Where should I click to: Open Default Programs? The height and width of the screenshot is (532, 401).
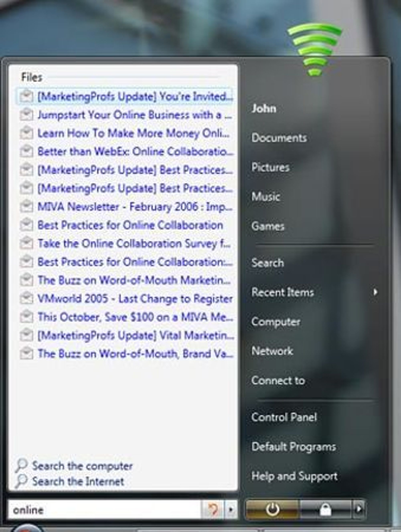[294, 447]
